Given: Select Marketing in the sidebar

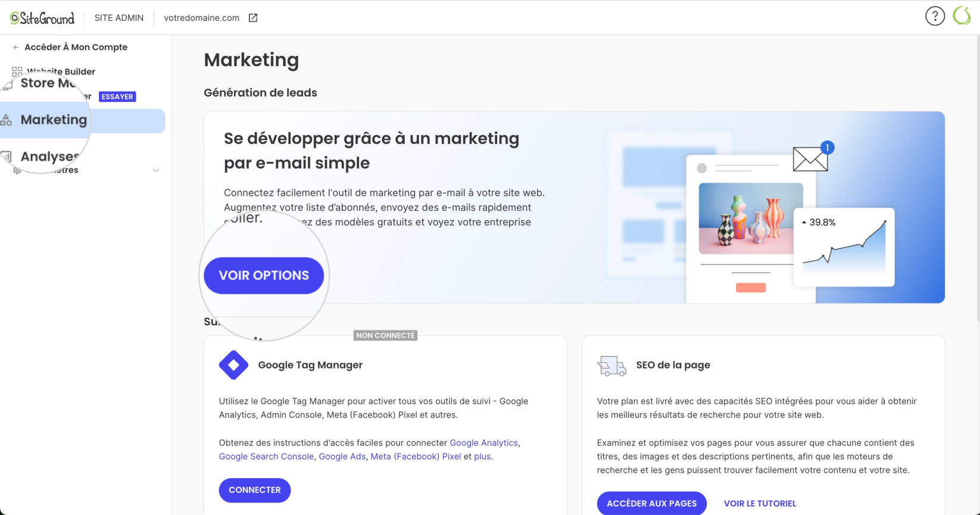Looking at the screenshot, I should point(83,120).
